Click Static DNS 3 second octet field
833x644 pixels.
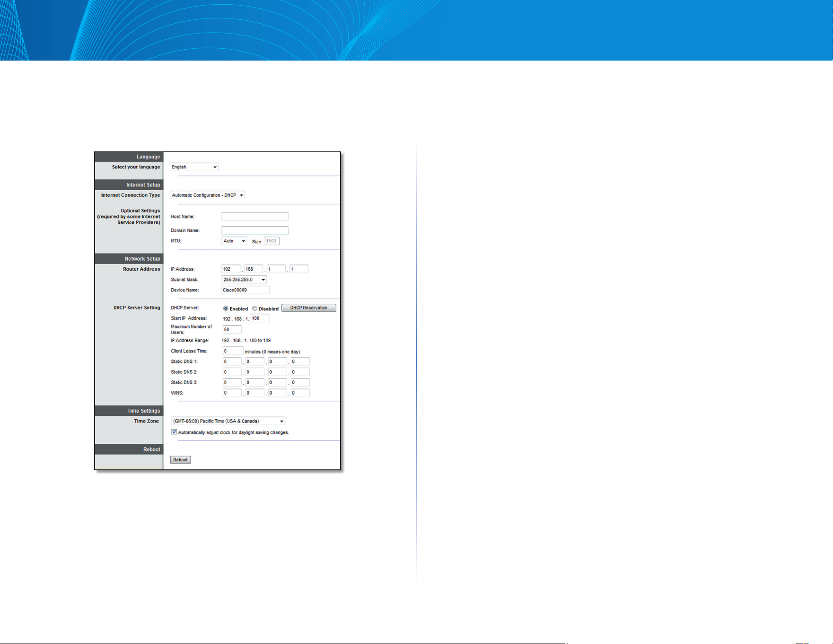coord(255,382)
